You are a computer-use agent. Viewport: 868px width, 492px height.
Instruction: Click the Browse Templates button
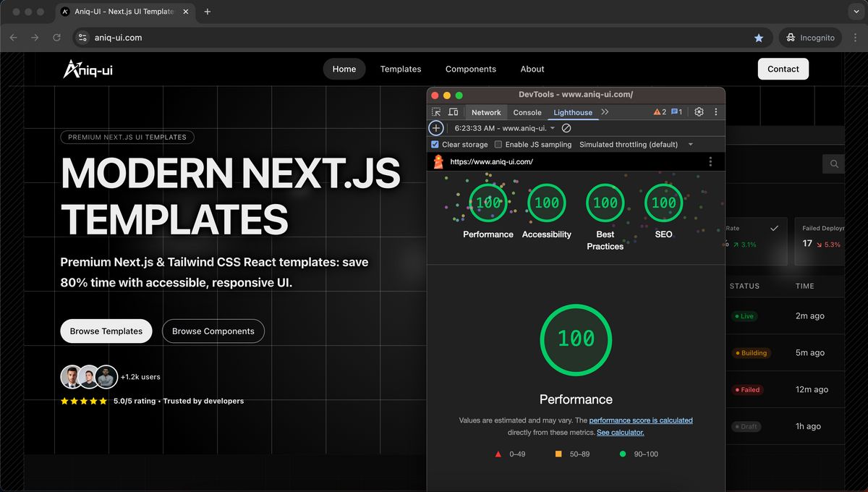tap(106, 331)
